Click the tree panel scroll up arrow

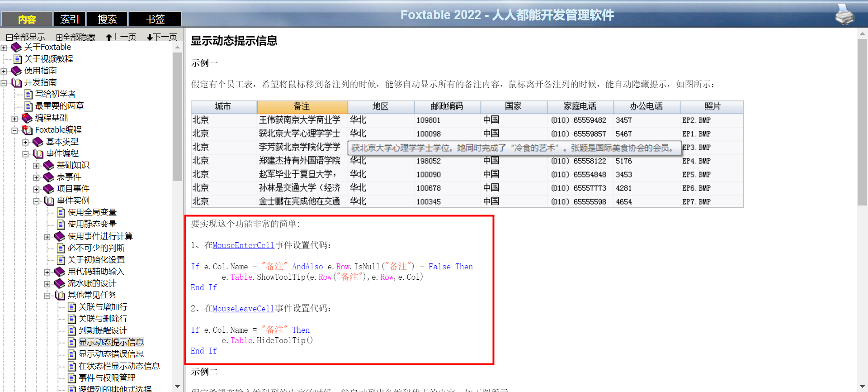[177, 47]
